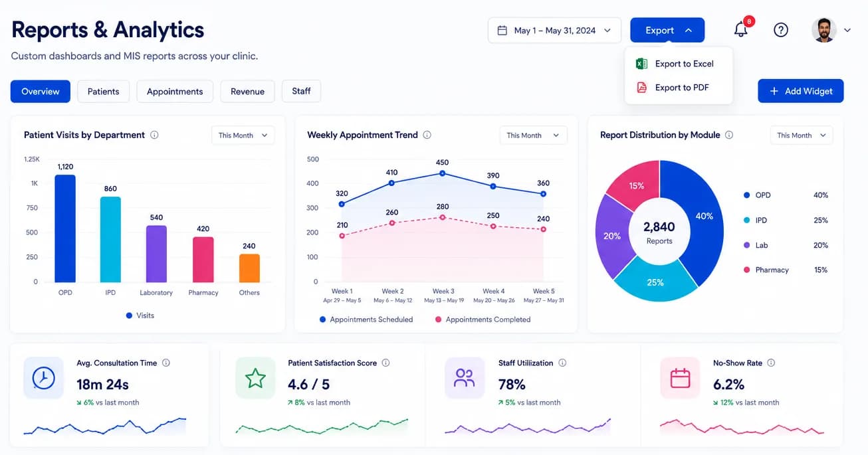Click the Excel file icon
Image resolution: width=868 pixels, height=455 pixels.
(641, 64)
